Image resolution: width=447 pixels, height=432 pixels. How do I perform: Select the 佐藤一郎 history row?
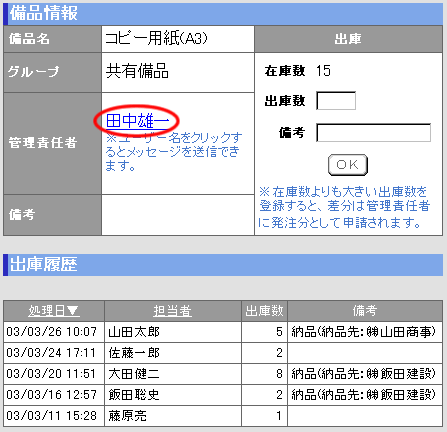[223, 353]
